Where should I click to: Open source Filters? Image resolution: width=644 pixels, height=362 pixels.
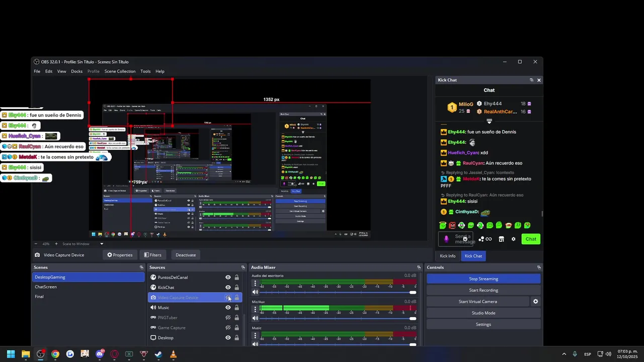[x=152, y=255]
